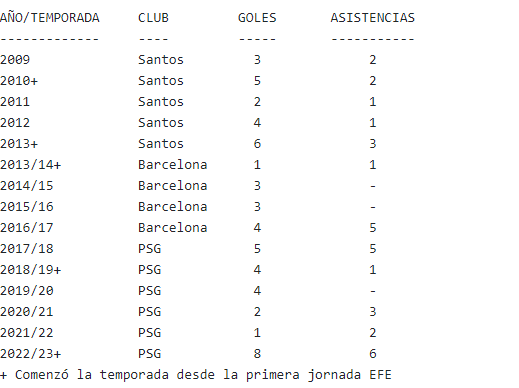Screen dimensions: 519x388
Task: Click the goals value for 2012
Action: [257, 123]
